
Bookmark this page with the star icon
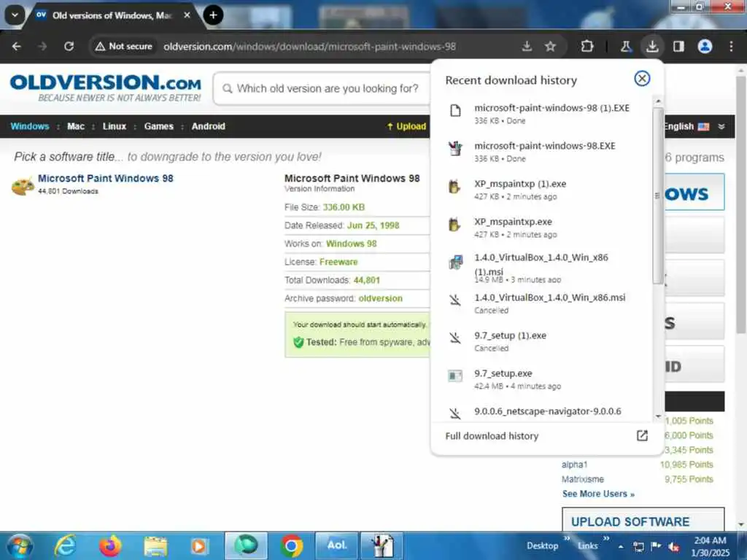click(x=550, y=46)
